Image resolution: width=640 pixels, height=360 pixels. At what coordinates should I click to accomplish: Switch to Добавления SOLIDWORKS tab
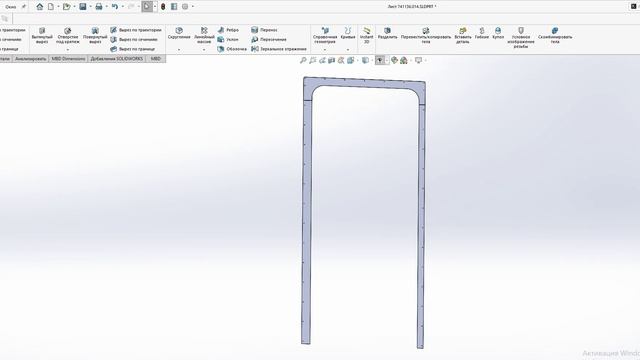click(117, 59)
